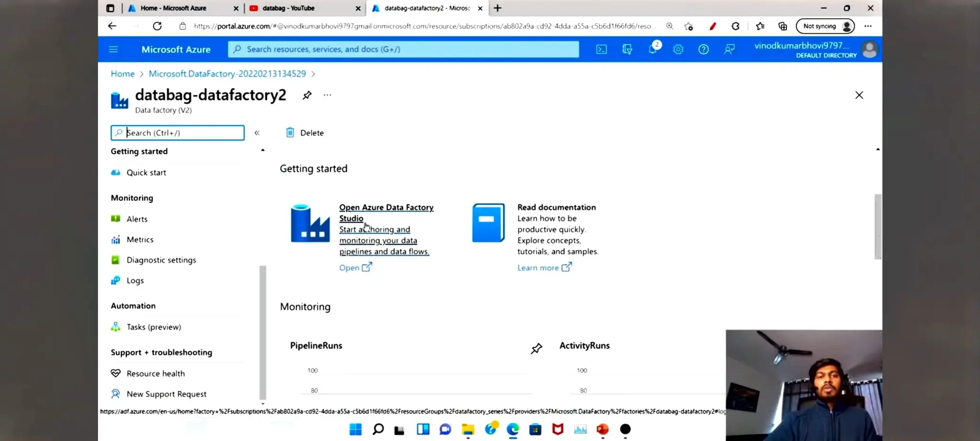Open browser Extensions puzzle icon
980x441 pixels.
click(735, 26)
